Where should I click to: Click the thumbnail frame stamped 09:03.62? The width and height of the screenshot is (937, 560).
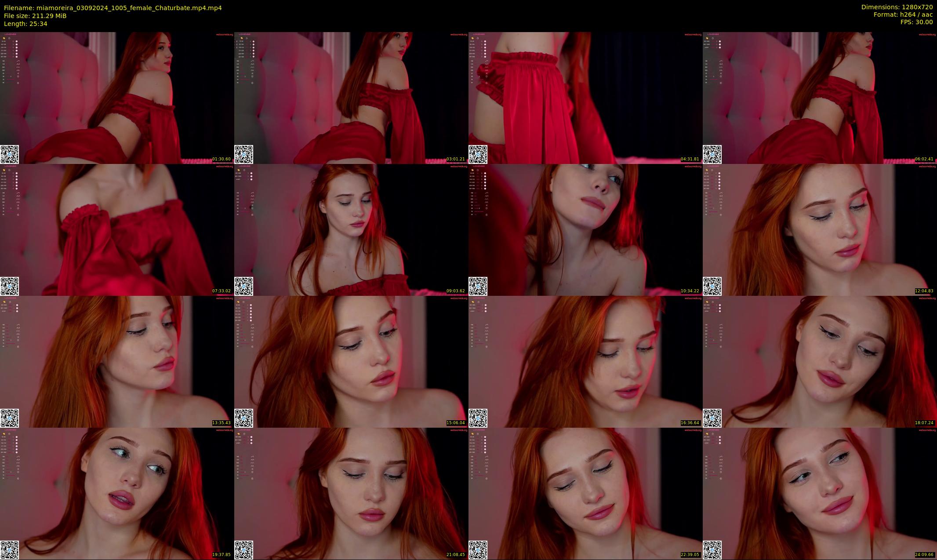351,229
